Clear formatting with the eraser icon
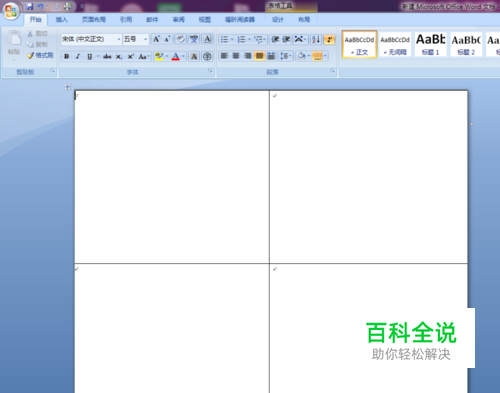The height and width of the screenshot is (393, 500). click(x=180, y=39)
